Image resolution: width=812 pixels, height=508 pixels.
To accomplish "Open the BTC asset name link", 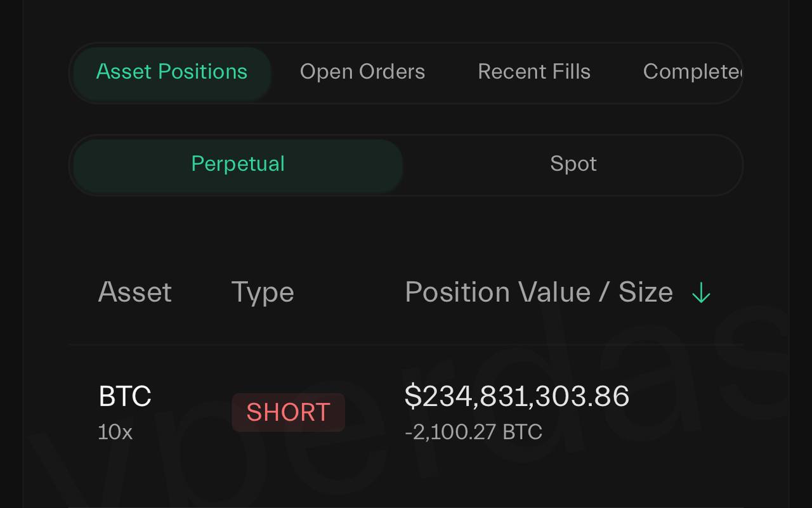I will 125,397.
